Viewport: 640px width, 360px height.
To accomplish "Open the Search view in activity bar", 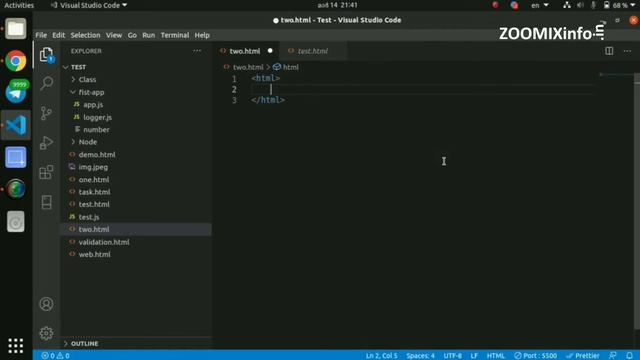I will (x=46, y=83).
